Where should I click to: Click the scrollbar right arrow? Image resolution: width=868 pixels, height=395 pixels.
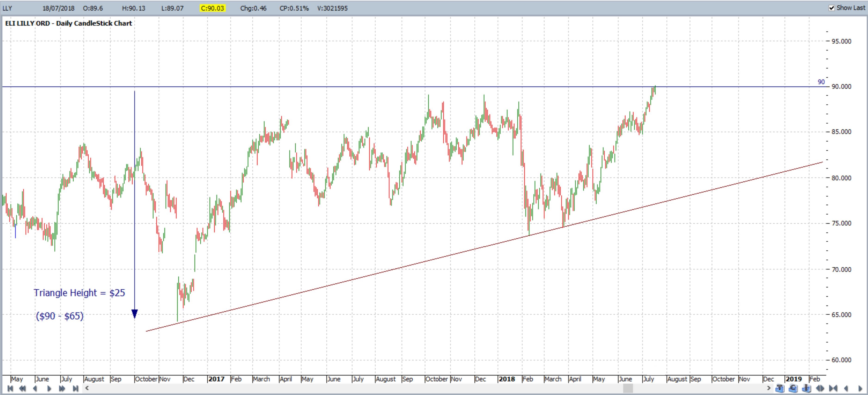[x=768, y=388]
